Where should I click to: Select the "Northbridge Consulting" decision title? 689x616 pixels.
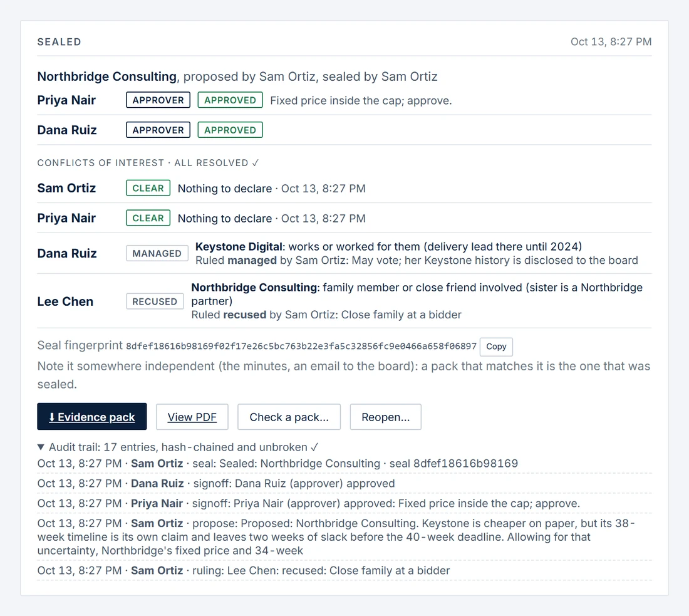(106, 76)
